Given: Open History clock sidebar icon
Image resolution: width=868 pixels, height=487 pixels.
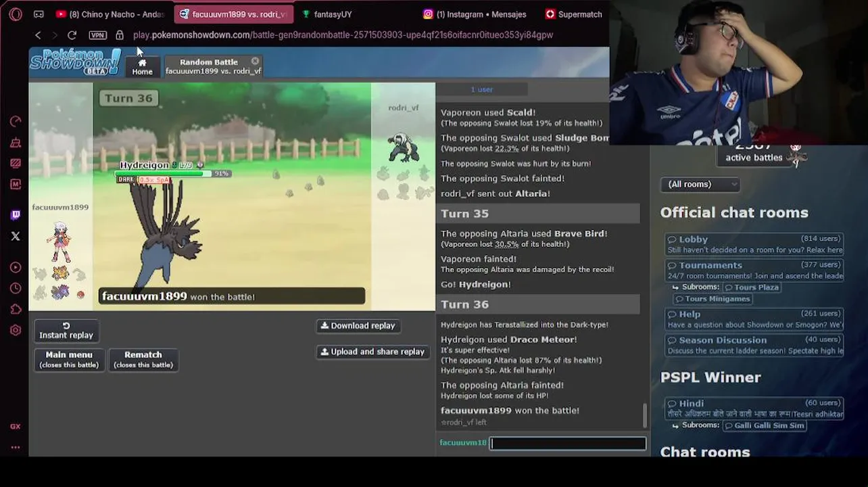Looking at the screenshot, I should tap(16, 288).
